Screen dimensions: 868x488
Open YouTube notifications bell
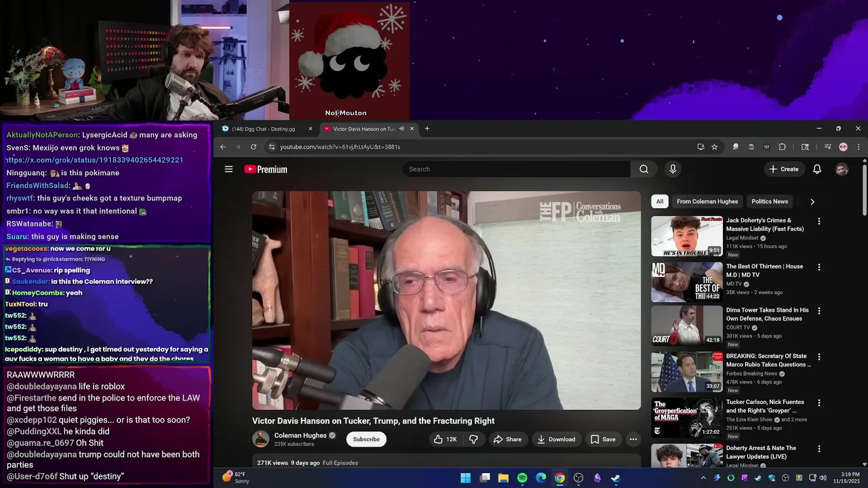817,169
